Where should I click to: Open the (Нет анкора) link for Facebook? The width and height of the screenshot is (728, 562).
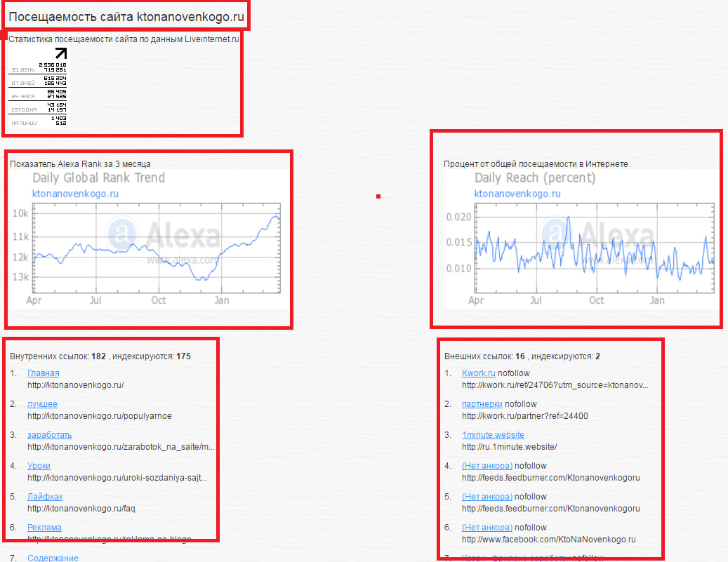tap(487, 528)
